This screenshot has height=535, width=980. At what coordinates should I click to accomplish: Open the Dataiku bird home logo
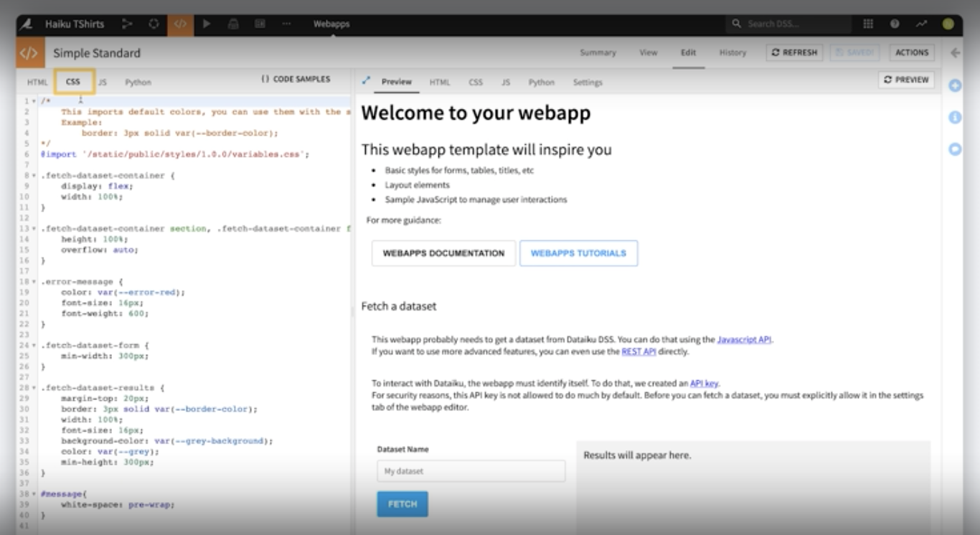(x=27, y=24)
